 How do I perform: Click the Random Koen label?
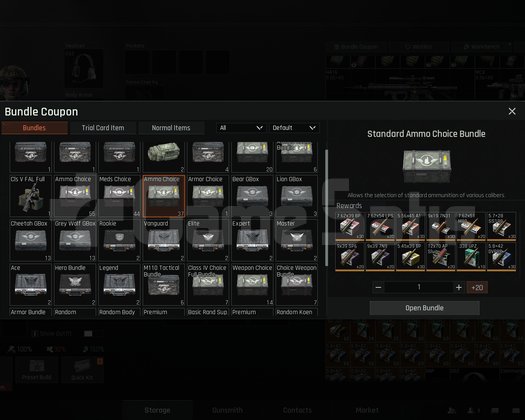click(294, 312)
